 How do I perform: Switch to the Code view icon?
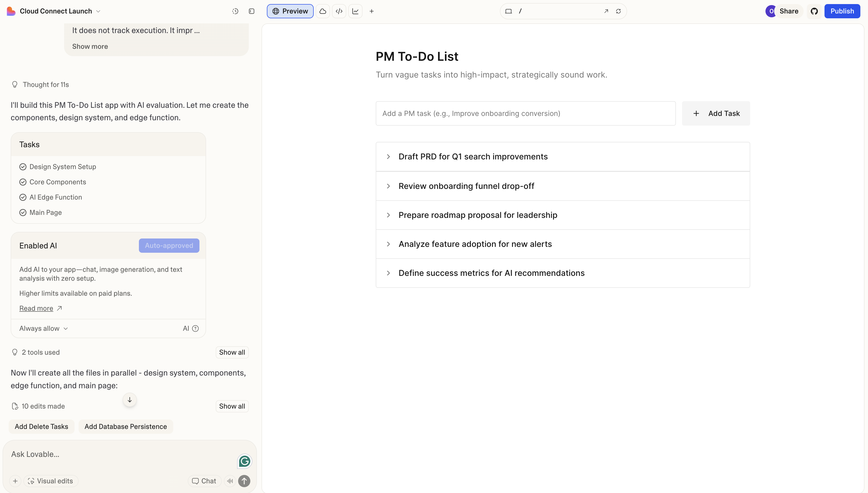(x=339, y=11)
